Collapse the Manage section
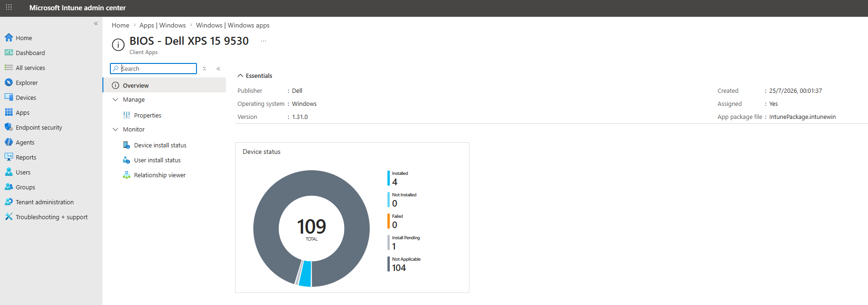Screen dimensions: 868x305 [115, 99]
